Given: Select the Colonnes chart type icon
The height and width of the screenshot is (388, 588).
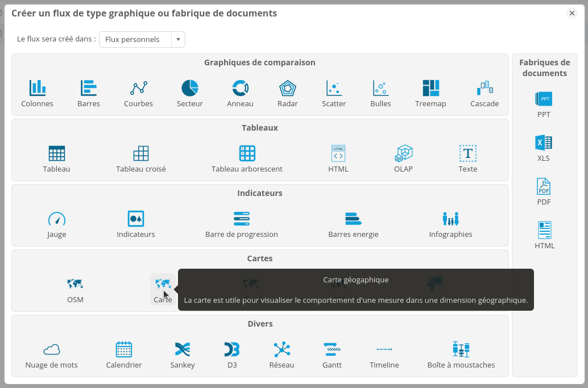Looking at the screenshot, I should (x=38, y=88).
